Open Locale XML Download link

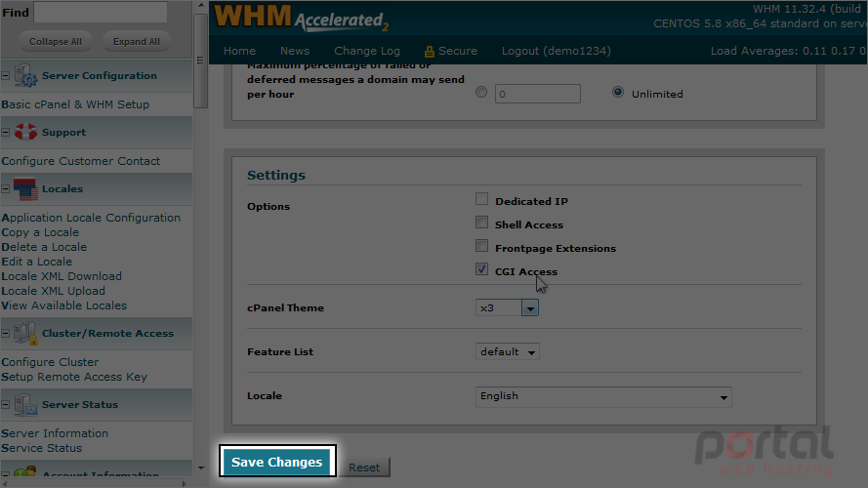[62, 276]
